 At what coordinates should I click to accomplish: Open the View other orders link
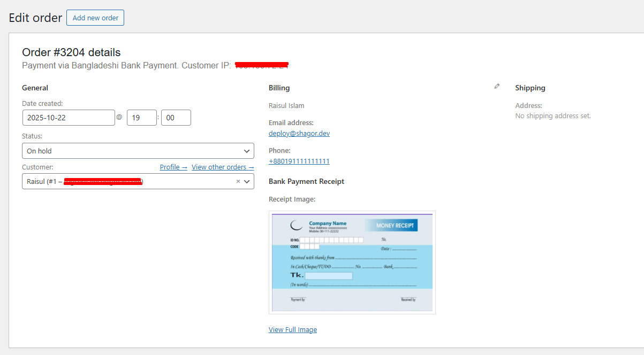(x=223, y=167)
